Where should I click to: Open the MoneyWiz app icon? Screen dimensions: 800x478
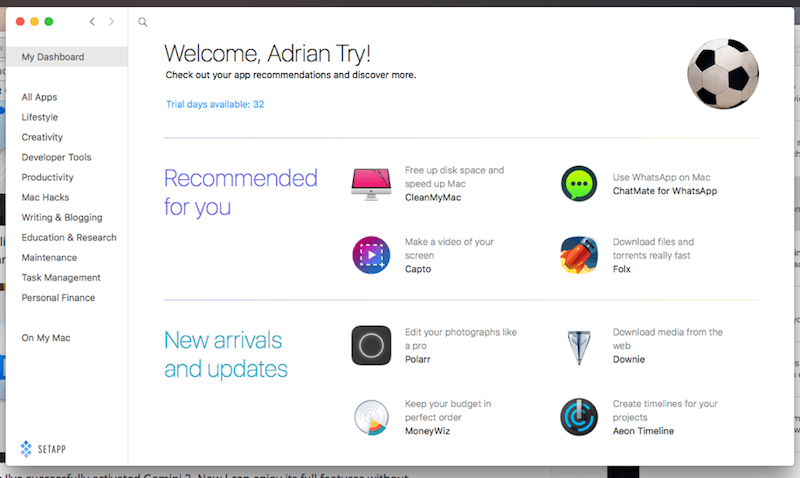(x=371, y=417)
